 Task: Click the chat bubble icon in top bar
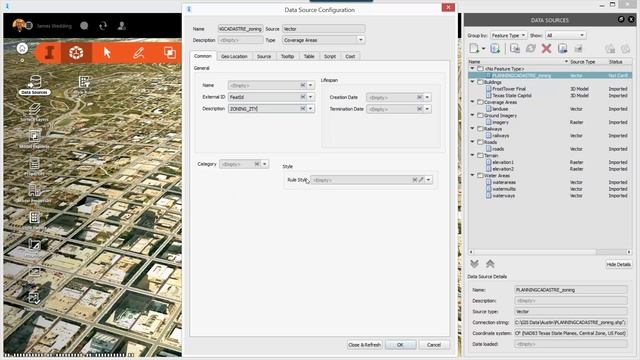pos(84,26)
